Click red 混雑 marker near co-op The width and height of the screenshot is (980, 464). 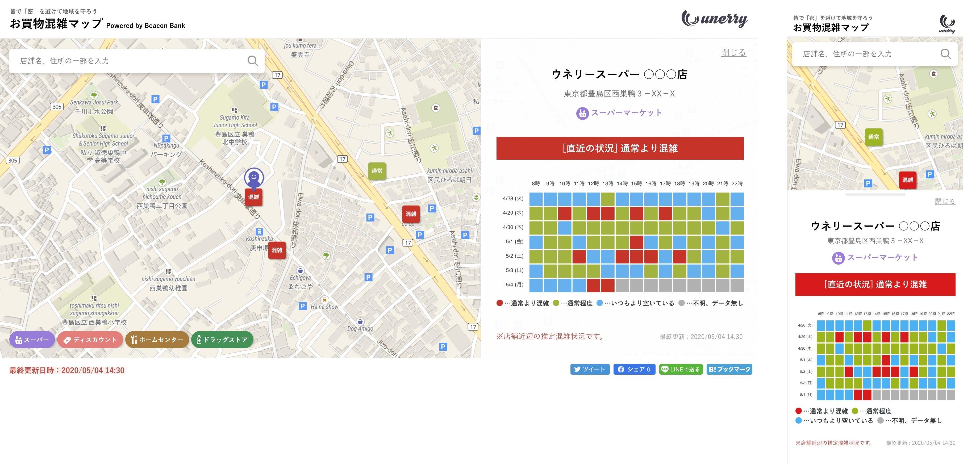(x=411, y=214)
